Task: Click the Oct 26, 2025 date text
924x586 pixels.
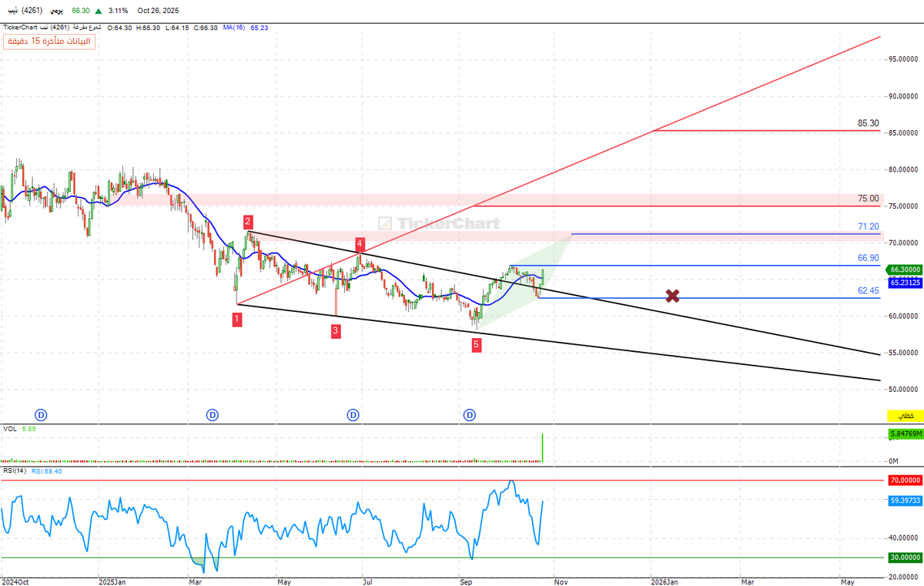Action: (158, 11)
